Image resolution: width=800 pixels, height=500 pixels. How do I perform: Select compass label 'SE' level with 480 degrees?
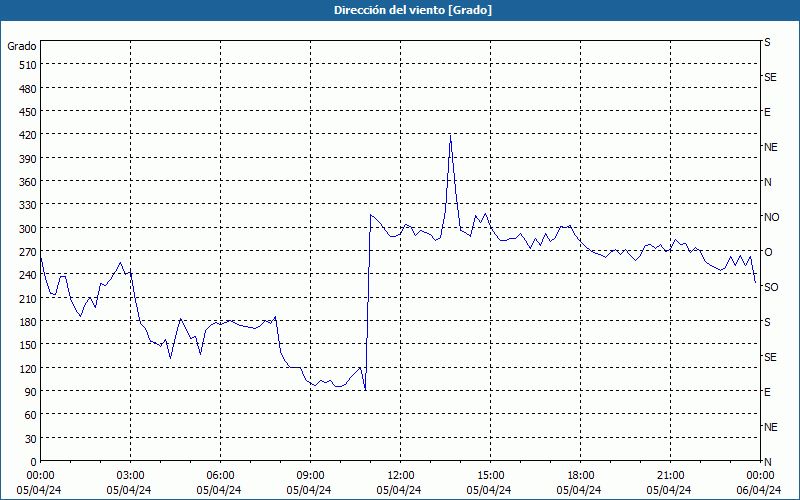point(770,77)
